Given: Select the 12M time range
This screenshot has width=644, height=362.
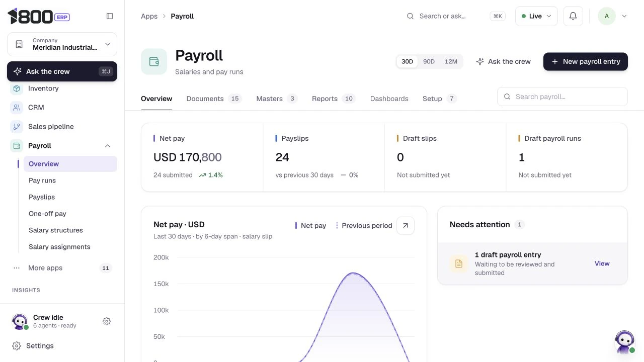Looking at the screenshot, I should [x=451, y=61].
